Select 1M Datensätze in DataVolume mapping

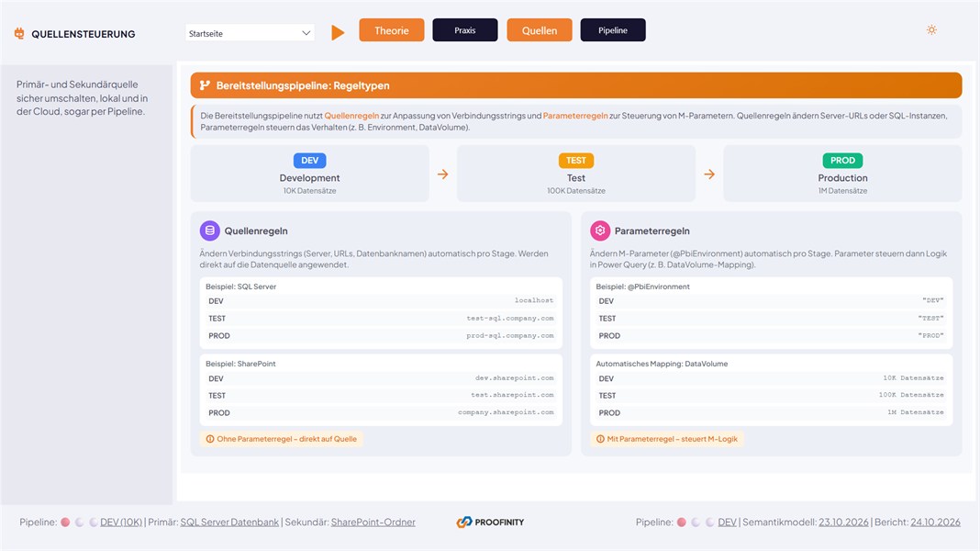[916, 412]
